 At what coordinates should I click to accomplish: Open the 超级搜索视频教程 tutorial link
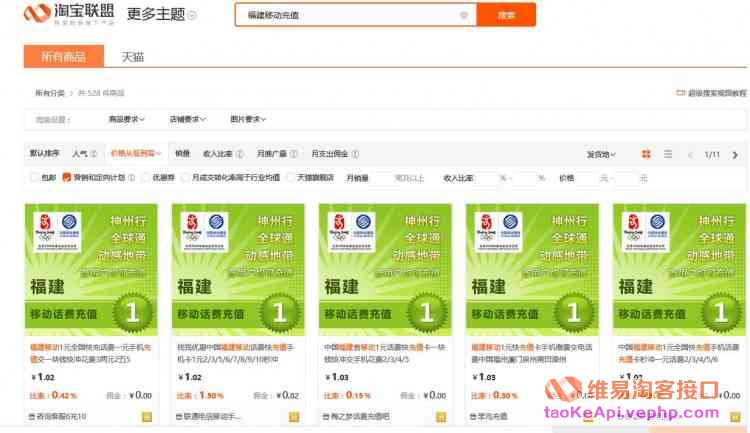tap(711, 93)
